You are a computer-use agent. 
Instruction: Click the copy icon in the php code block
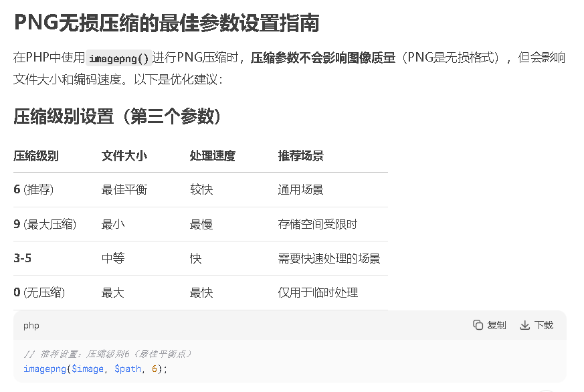coord(478,325)
